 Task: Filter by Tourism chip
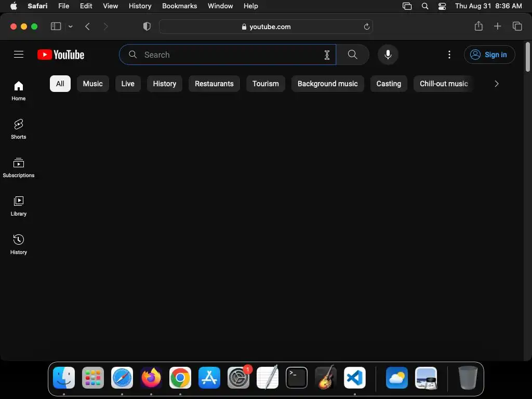pos(265,84)
